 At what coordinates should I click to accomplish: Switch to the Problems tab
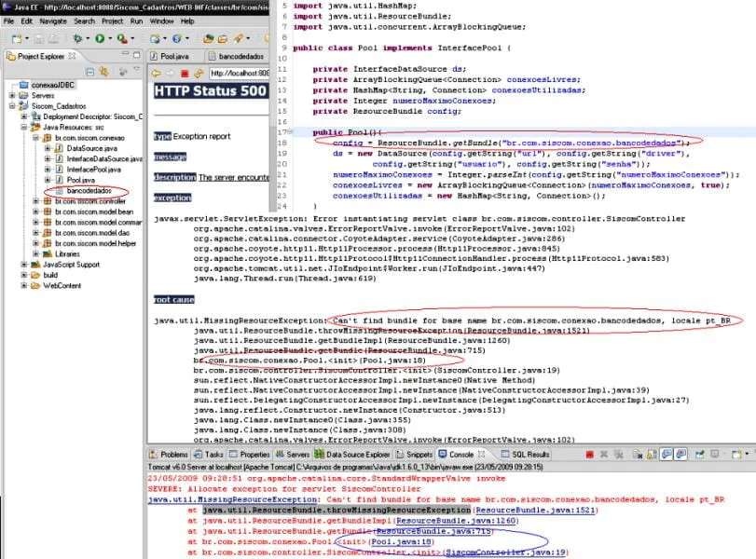(169, 455)
